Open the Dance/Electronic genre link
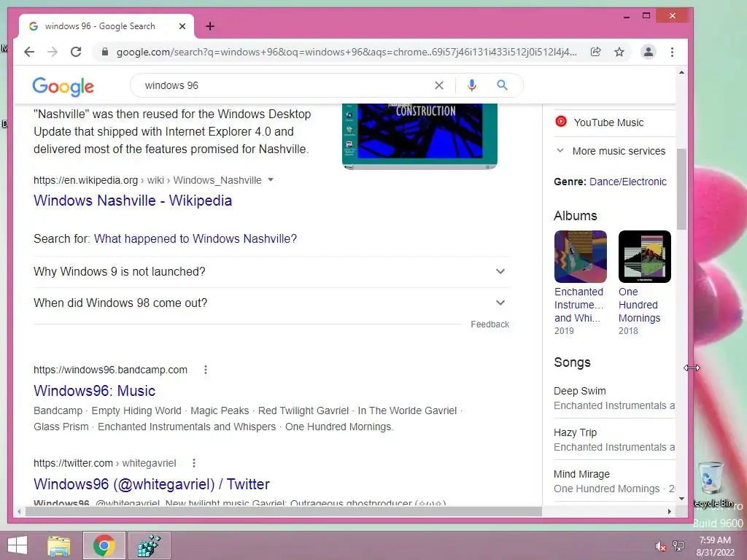The height and width of the screenshot is (560, 747). pyautogui.click(x=627, y=182)
